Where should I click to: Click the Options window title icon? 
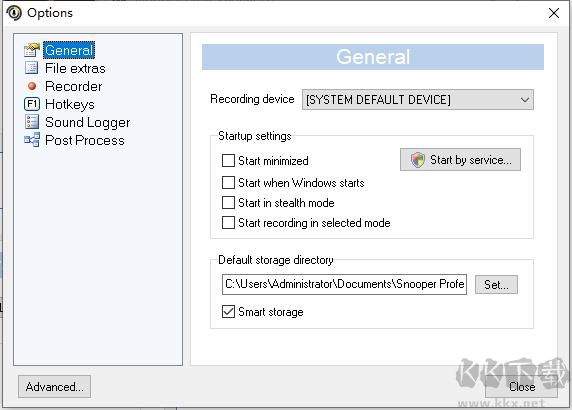point(14,13)
